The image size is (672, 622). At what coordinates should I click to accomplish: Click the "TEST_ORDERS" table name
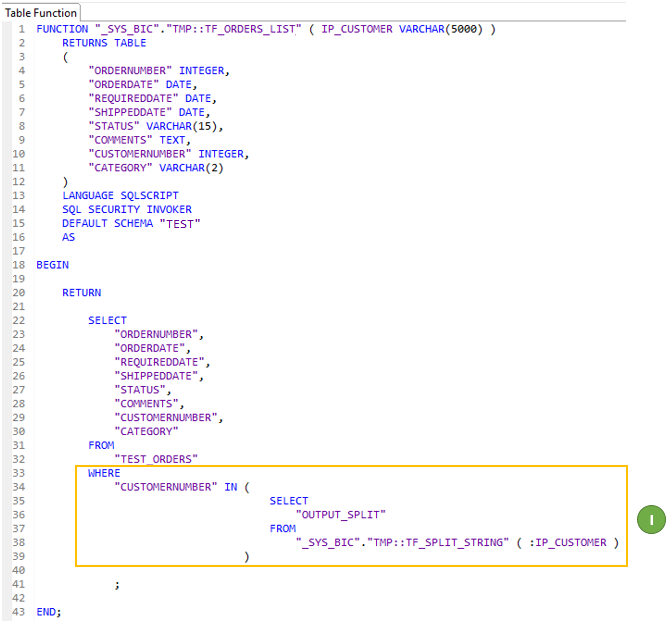(x=156, y=459)
